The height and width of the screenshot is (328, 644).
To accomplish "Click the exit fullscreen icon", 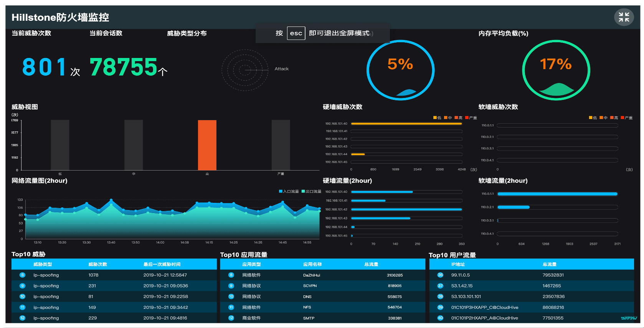I will pos(624,17).
